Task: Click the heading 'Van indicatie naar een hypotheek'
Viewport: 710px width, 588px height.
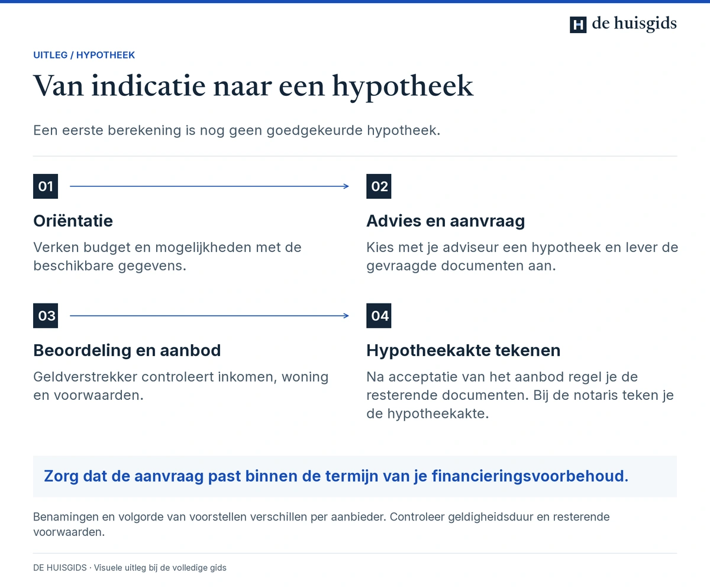Action: [253, 86]
